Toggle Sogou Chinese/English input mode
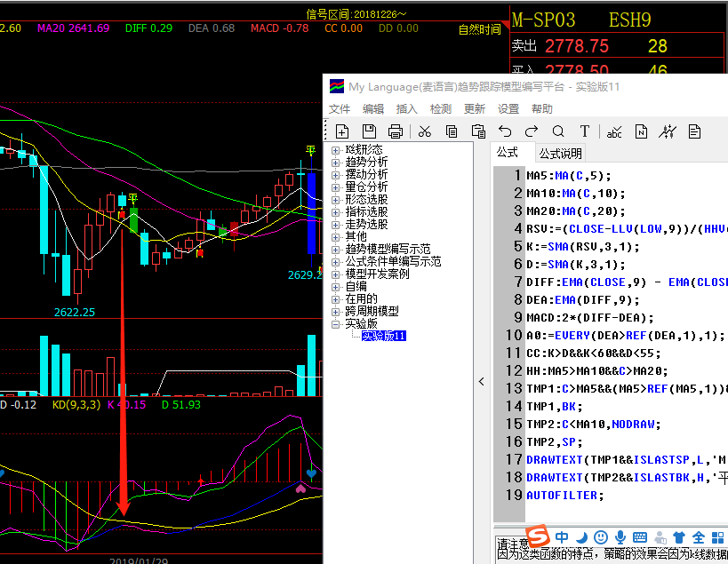Screen dimensions: 728x564 click(562, 537)
